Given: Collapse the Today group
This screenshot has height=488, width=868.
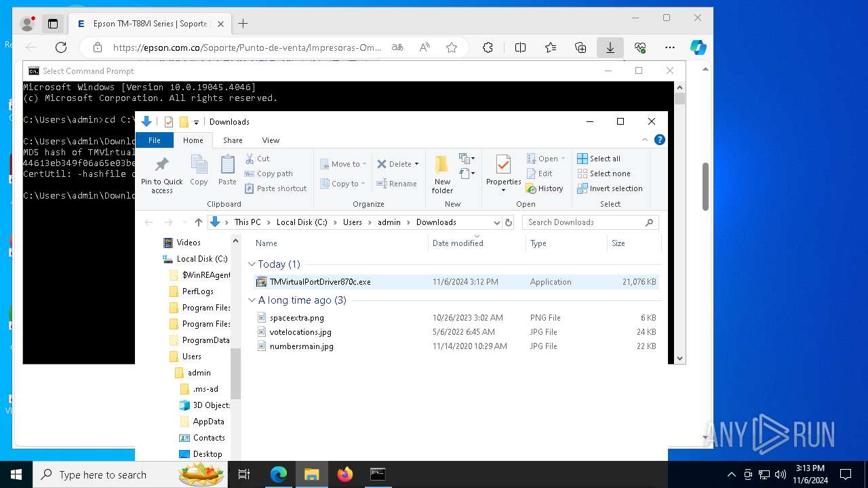Looking at the screenshot, I should click(252, 264).
